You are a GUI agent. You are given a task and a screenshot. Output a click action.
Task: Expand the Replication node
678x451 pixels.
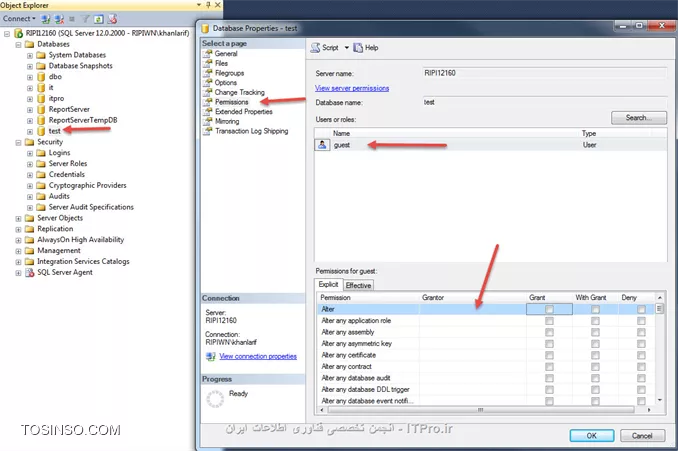(18, 229)
